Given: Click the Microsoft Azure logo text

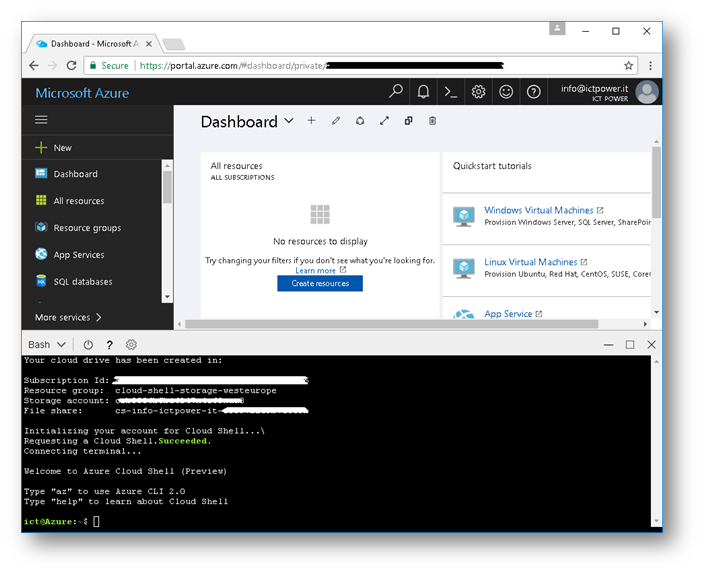Looking at the screenshot, I should pos(82,93).
